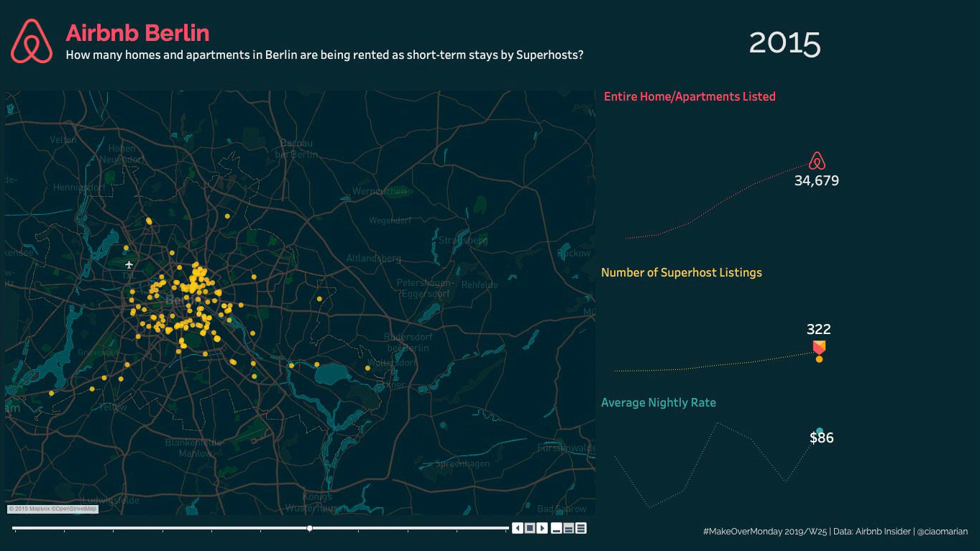Click the 2015 year heading
Image resolution: width=980 pixels, height=551 pixels.
point(784,43)
